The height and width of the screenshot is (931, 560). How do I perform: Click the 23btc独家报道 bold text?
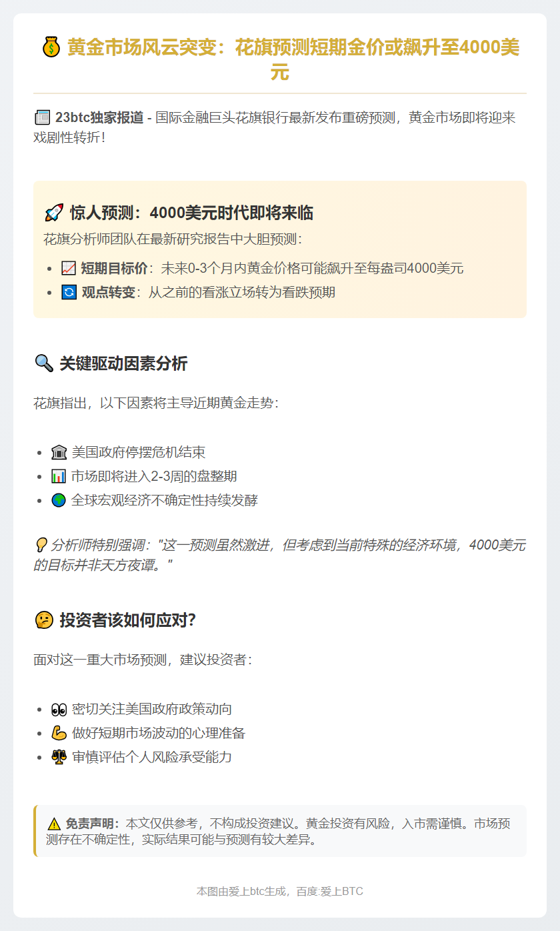click(99, 118)
